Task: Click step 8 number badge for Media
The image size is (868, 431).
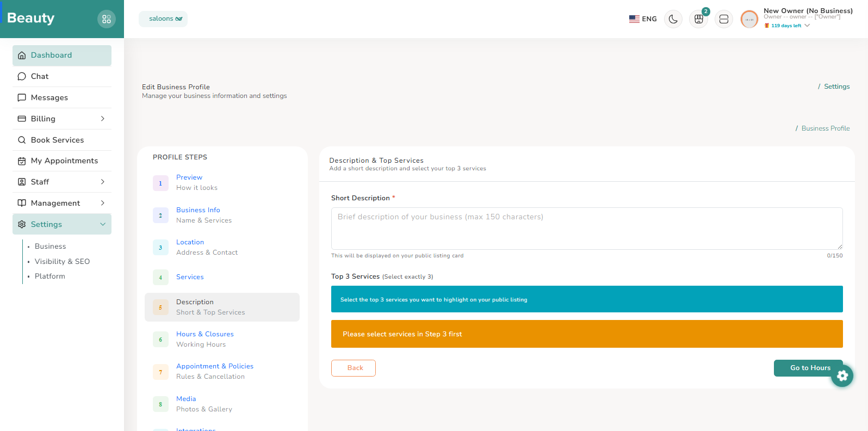Action: tap(160, 404)
